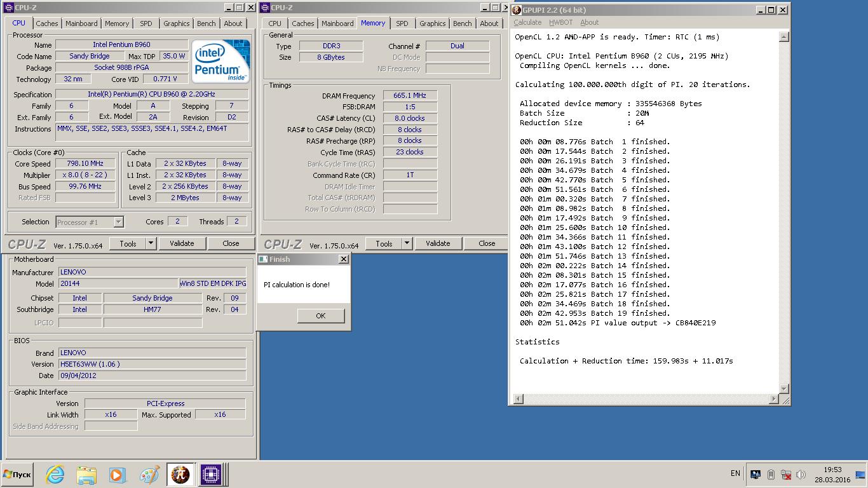Click CAS# Latency 8.0 clocks value

pyautogui.click(x=410, y=118)
